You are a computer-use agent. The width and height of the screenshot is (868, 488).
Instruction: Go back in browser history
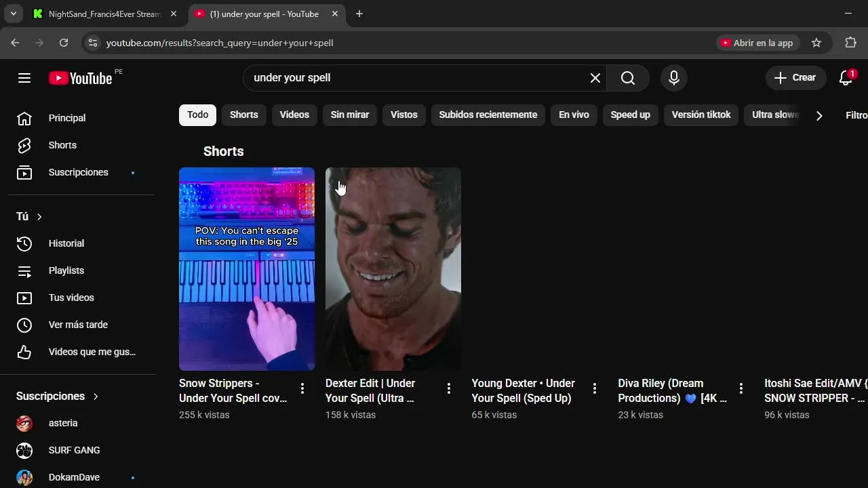(x=15, y=43)
